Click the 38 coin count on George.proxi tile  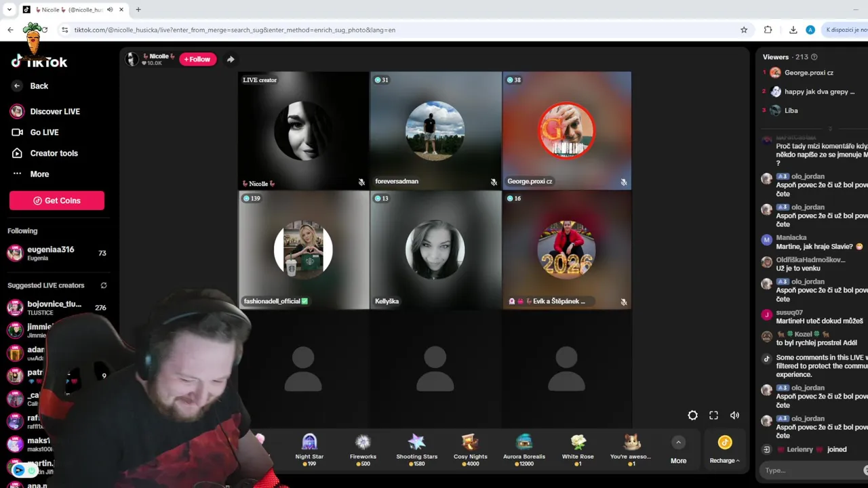(x=513, y=80)
